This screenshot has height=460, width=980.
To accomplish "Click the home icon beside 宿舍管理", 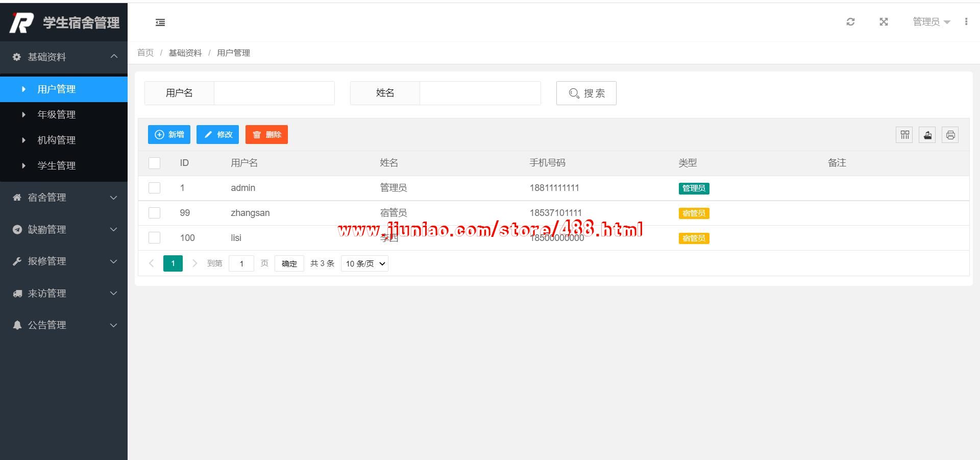I will (17, 197).
